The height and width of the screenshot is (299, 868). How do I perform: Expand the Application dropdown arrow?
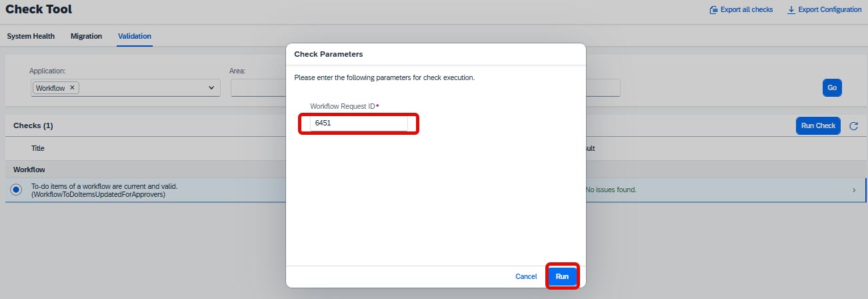pyautogui.click(x=211, y=87)
